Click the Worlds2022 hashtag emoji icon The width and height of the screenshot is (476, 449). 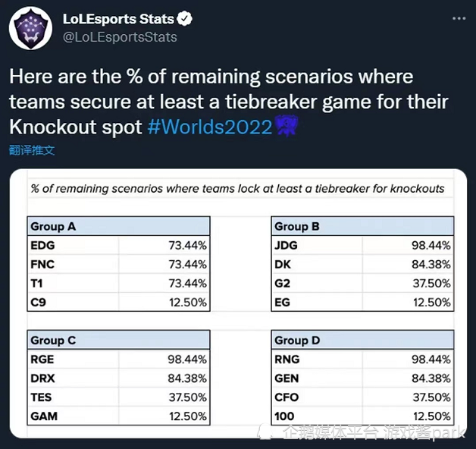(286, 126)
